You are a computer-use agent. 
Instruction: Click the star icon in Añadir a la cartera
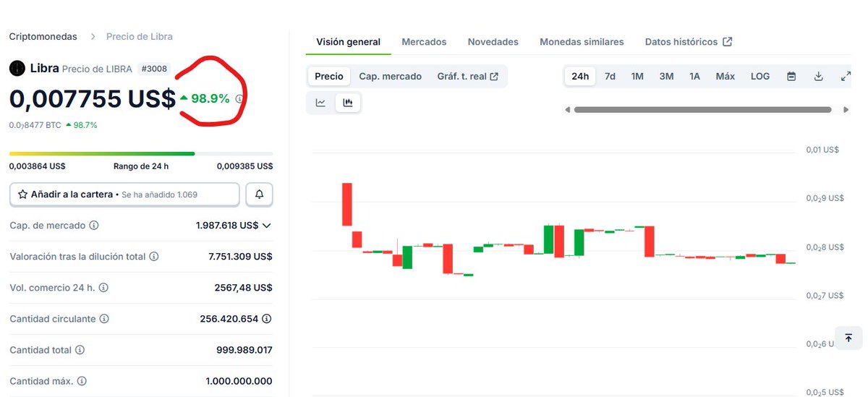point(22,195)
